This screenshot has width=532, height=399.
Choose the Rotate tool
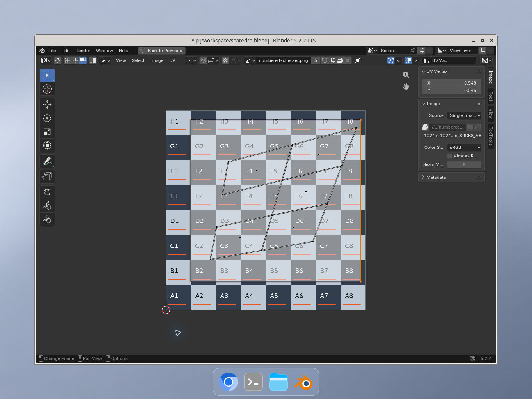(x=47, y=118)
